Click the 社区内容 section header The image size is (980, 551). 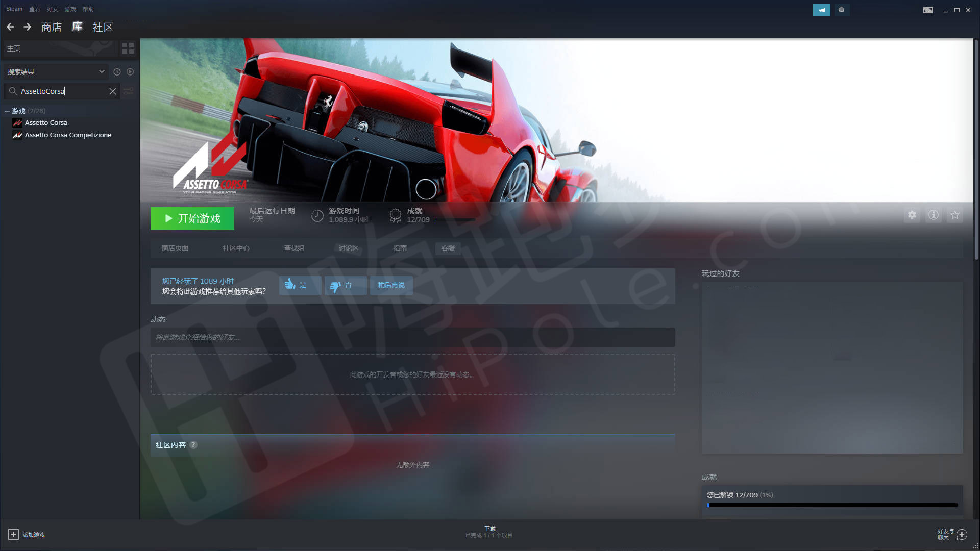412,445
